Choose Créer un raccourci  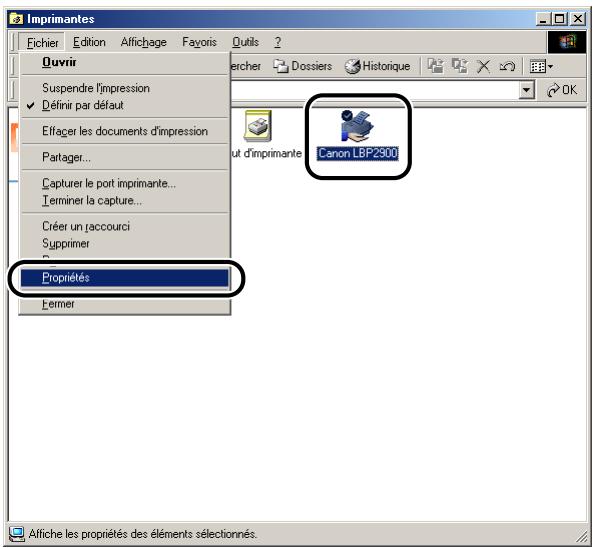(125, 227)
